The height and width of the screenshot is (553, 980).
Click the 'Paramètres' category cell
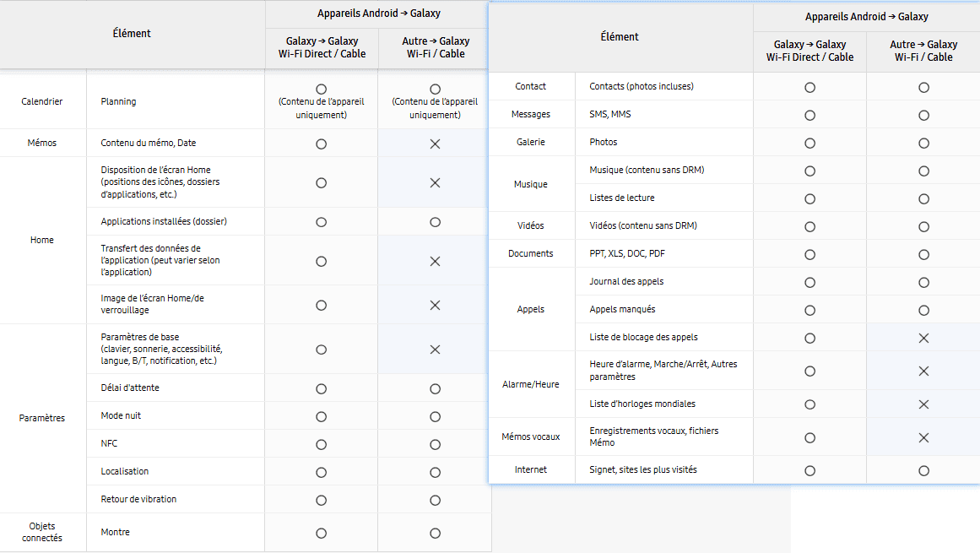[x=42, y=418]
